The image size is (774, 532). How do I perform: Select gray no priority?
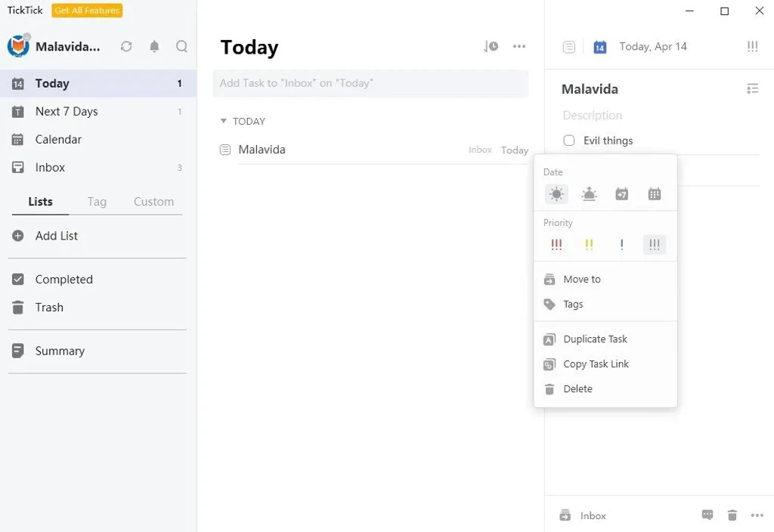click(654, 244)
